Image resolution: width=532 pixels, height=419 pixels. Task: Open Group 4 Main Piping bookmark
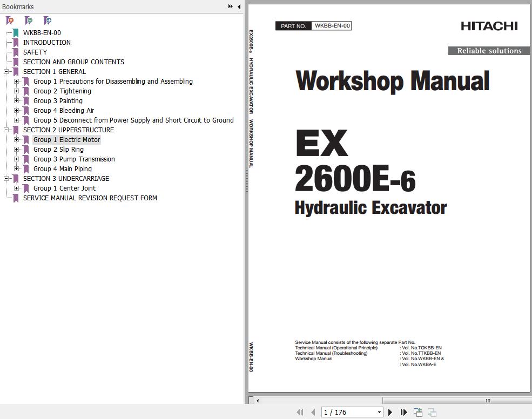63,169
